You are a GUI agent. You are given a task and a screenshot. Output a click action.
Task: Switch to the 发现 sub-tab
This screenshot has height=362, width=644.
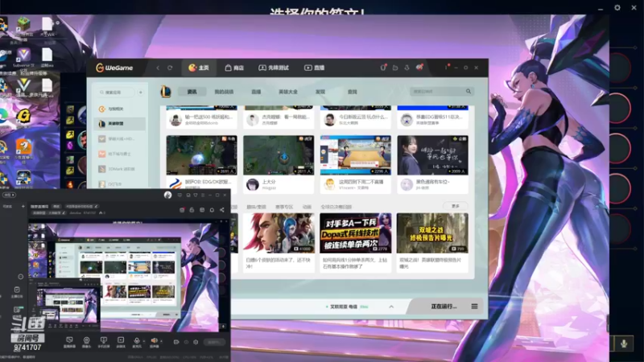click(x=320, y=92)
